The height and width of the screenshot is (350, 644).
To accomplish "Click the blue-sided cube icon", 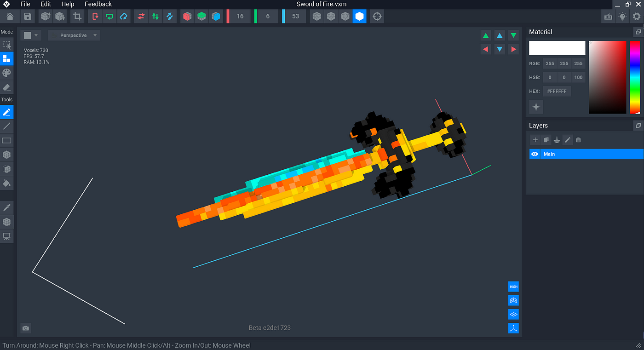I will (215, 17).
